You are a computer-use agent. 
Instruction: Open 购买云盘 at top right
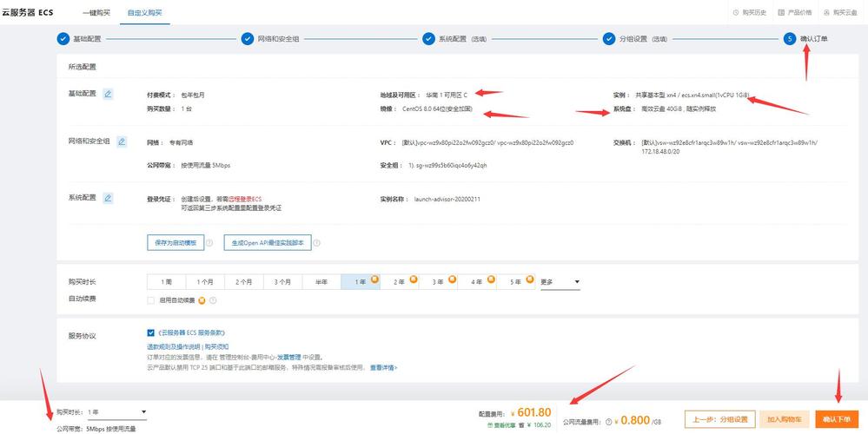click(x=840, y=12)
